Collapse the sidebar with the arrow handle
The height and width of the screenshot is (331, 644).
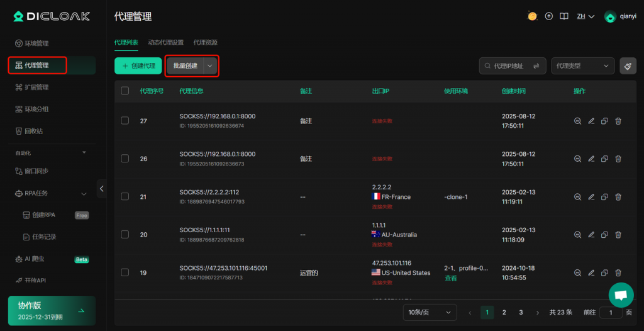pos(101,189)
